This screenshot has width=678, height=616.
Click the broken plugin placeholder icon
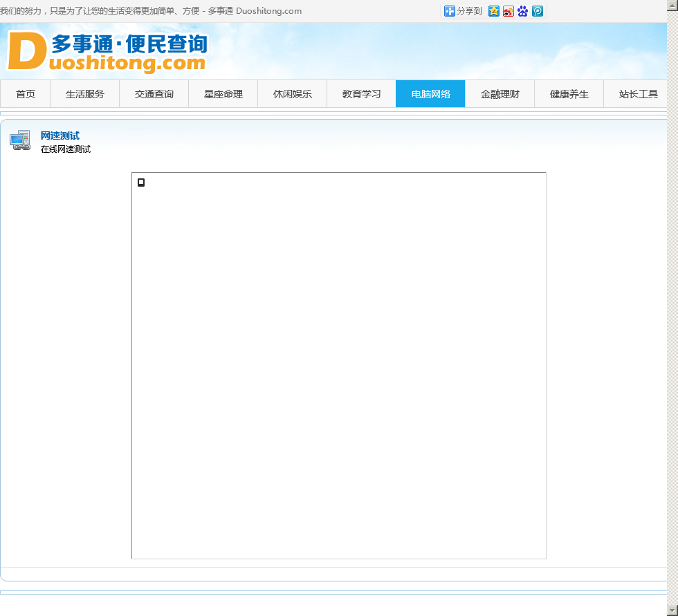141,183
